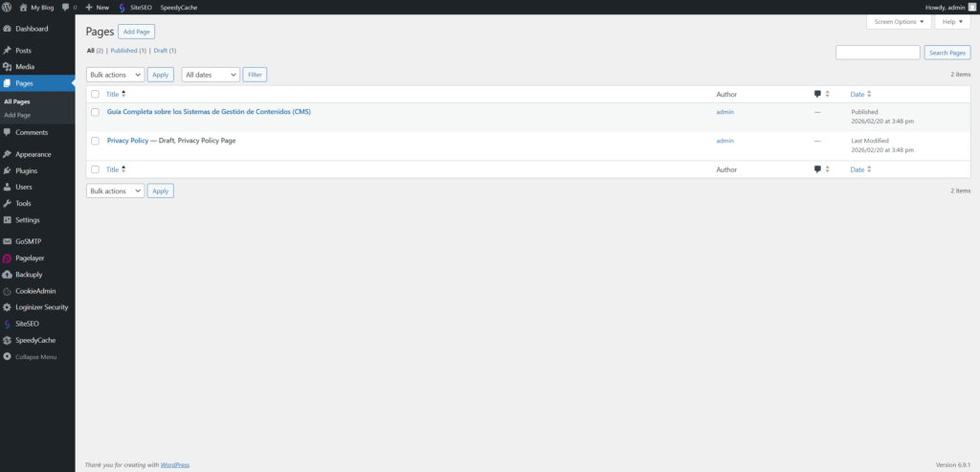This screenshot has width=980, height=472.
Task: Expand the All dates filter dropdown
Action: (x=211, y=74)
